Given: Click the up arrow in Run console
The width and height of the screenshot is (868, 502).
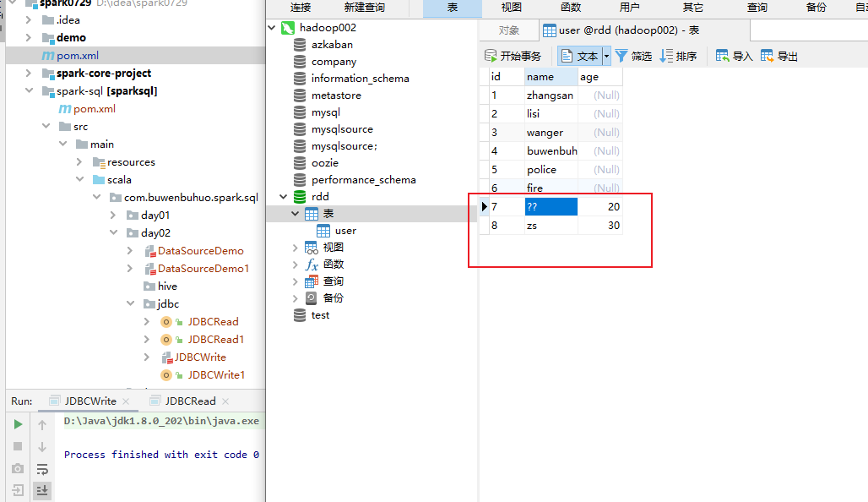Looking at the screenshot, I should click(x=42, y=425).
